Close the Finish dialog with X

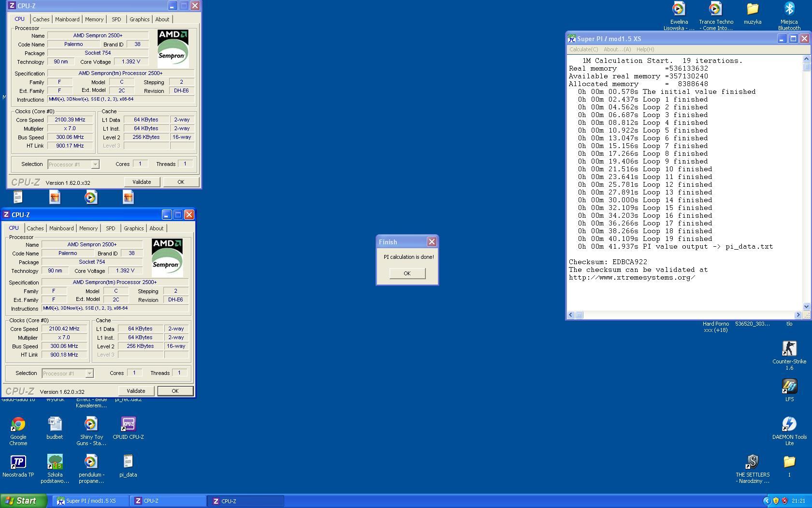pyautogui.click(x=432, y=242)
